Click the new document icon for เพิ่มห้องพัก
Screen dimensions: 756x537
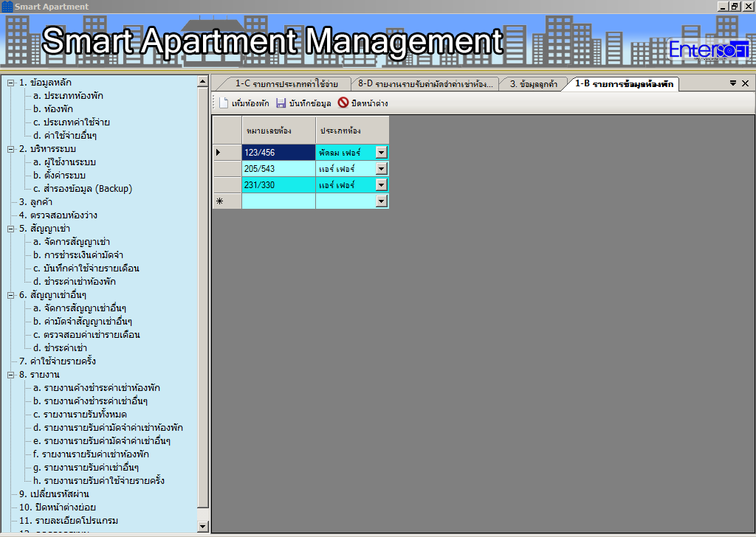(x=224, y=103)
